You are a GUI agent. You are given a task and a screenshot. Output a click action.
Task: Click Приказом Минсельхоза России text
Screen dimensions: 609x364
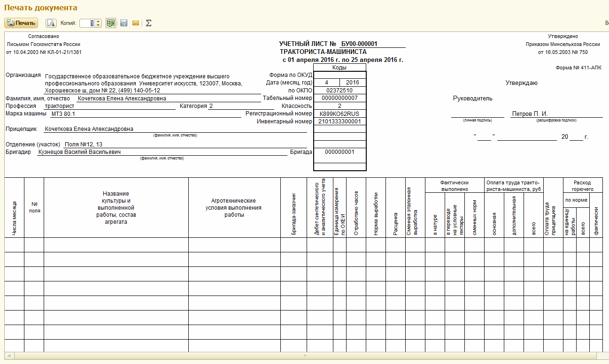563,44
